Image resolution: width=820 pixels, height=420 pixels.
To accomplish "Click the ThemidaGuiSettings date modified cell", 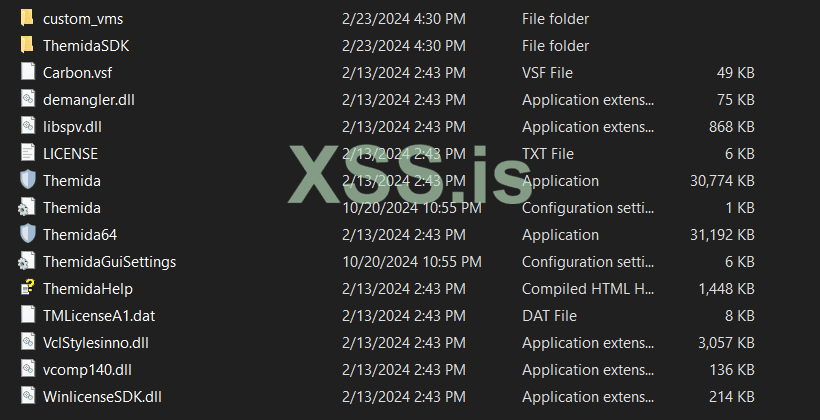I will pos(412,262).
